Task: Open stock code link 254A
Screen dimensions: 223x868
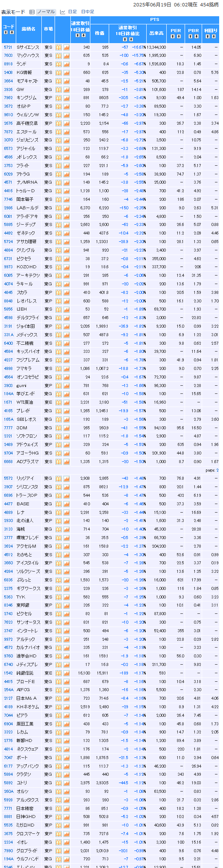Action: click(9, 690)
